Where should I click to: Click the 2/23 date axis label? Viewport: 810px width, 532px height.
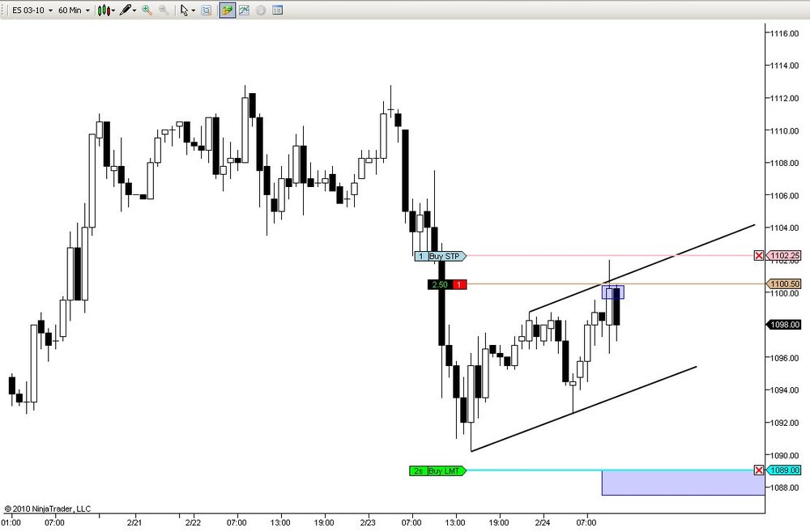pos(368,523)
